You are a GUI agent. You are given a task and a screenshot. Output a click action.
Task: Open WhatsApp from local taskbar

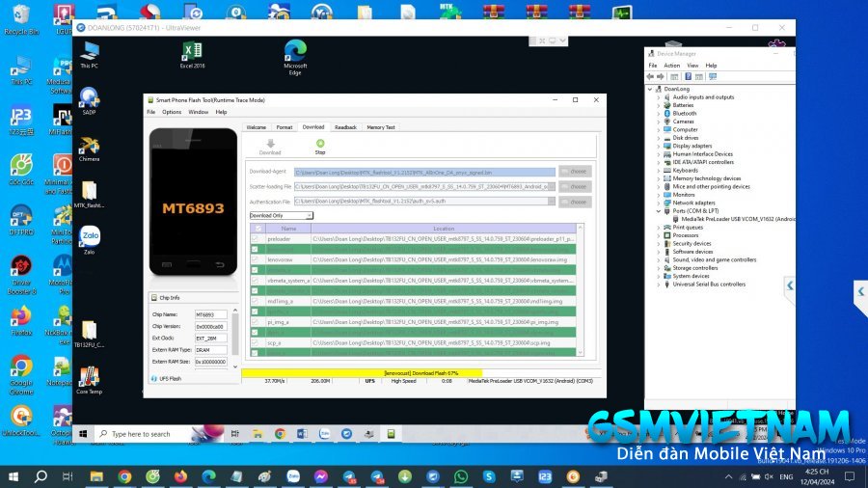click(x=461, y=476)
